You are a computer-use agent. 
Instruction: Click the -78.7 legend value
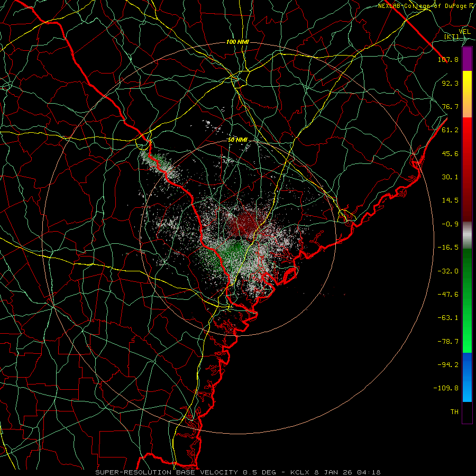[x=448, y=342]
